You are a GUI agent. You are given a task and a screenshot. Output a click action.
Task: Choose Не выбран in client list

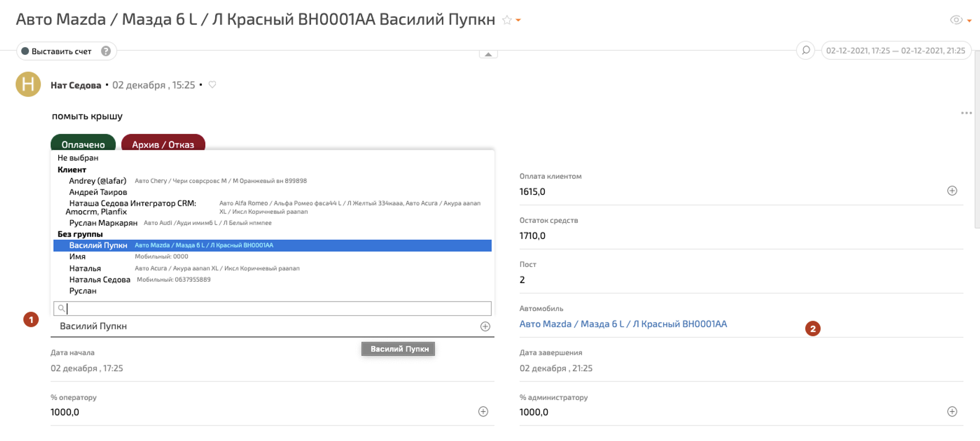click(78, 158)
